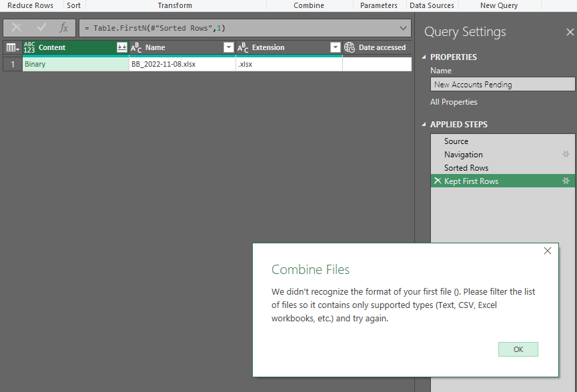Select the Kept First Rows step
The width and height of the screenshot is (577, 392).
coord(503,181)
